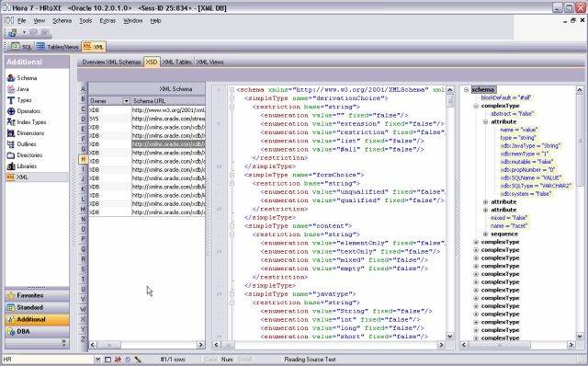Open the Tables/Views toolbar button

click(x=57, y=47)
